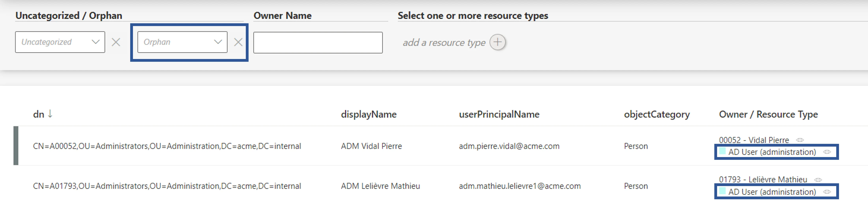Click into the Owner Name input field

tap(318, 42)
